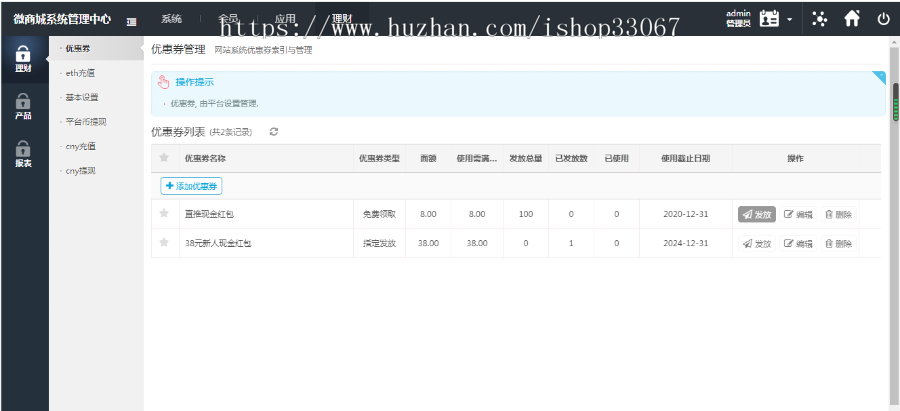Click the 优惠券类型 column header
This screenshot has height=411, width=900.
click(379, 158)
